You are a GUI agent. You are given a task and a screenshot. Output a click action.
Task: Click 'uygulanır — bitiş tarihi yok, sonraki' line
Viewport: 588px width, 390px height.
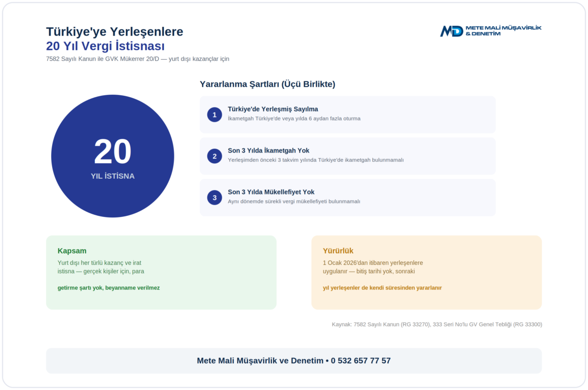click(x=369, y=271)
